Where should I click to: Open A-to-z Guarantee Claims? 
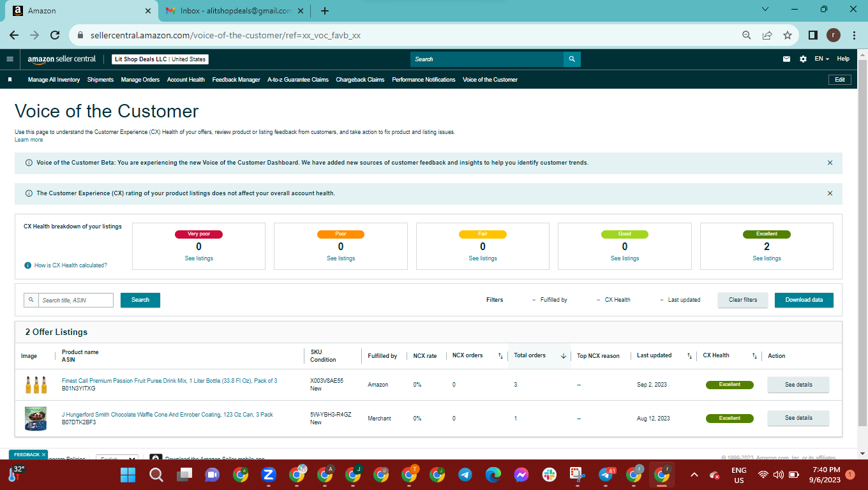click(298, 80)
